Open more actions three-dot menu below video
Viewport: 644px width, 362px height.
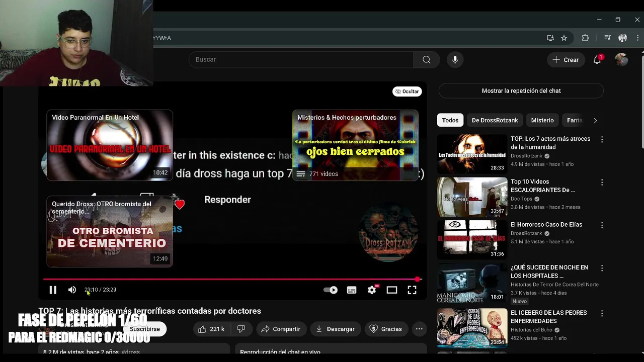click(x=419, y=329)
